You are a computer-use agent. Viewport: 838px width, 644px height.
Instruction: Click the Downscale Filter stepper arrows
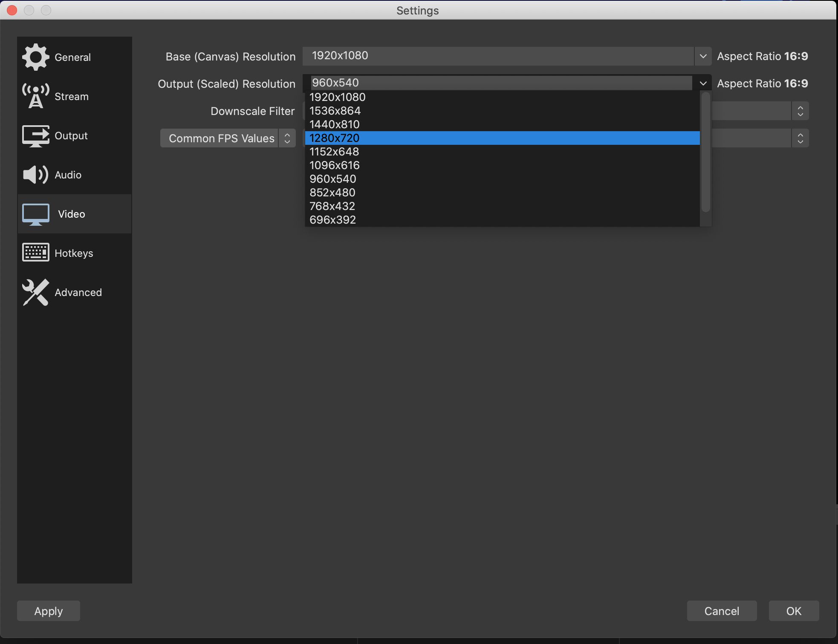tap(800, 111)
